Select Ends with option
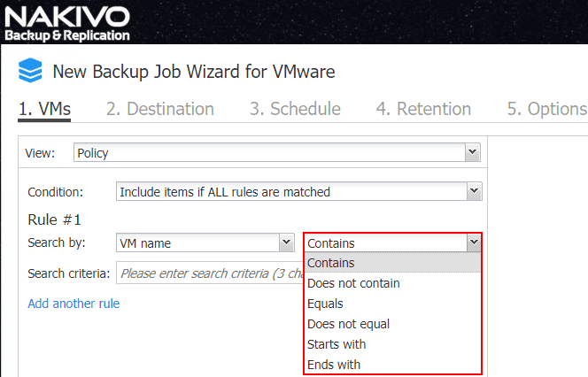The image size is (588, 377). pyautogui.click(x=392, y=365)
